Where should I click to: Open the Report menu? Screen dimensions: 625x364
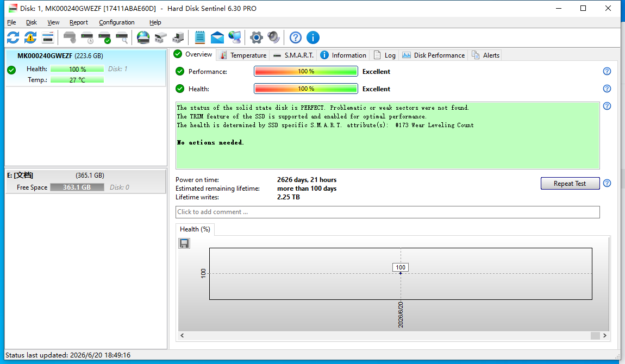pos(78,22)
